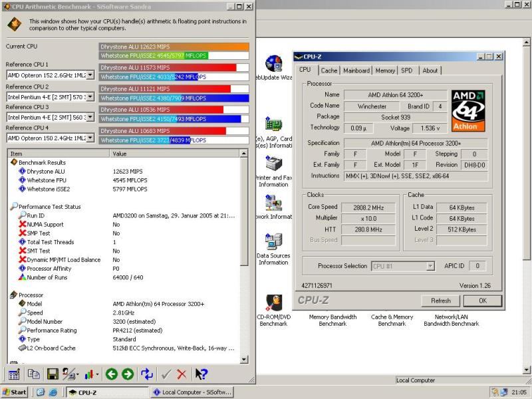
Task: Click CPU-Z taskbar button
Action: [x=106, y=392]
